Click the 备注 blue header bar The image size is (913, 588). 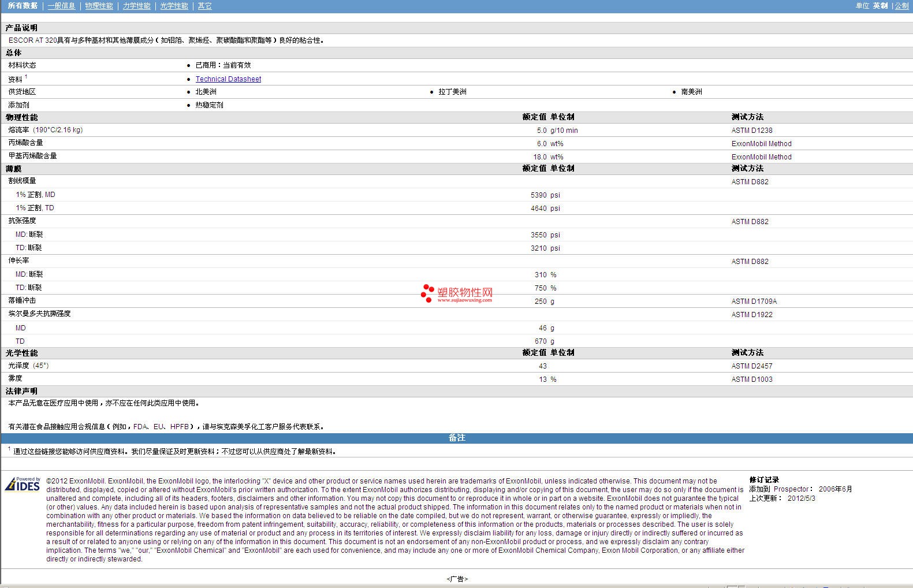[457, 438]
